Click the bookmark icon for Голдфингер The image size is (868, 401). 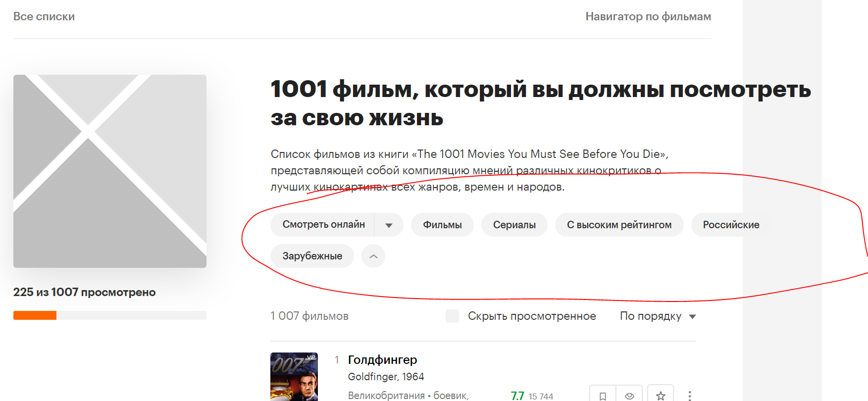(603, 395)
